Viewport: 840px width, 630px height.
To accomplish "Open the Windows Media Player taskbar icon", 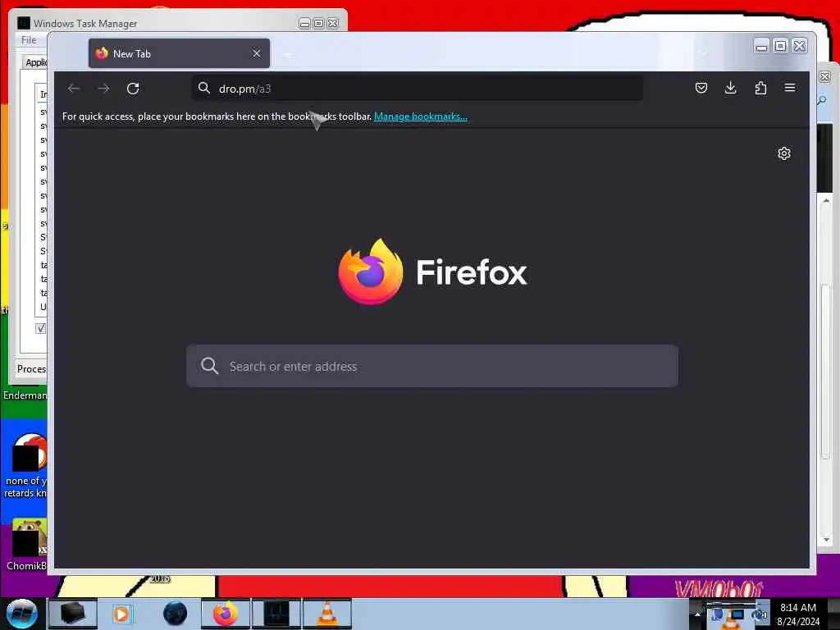I will (x=121, y=614).
